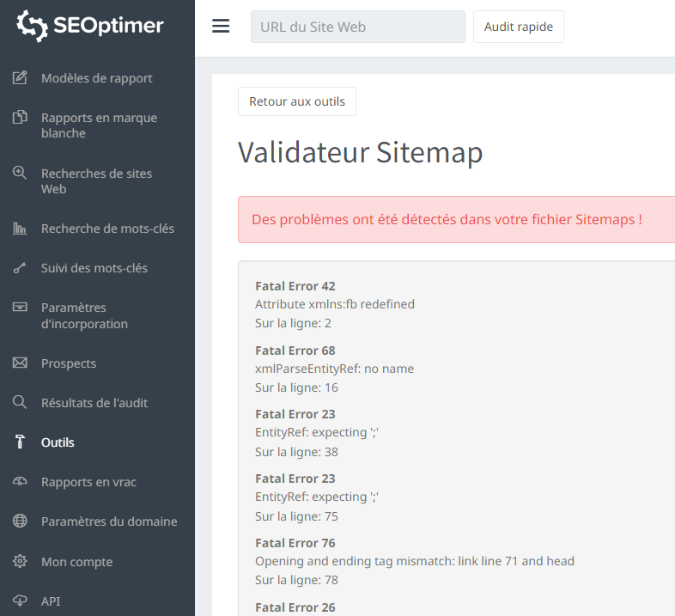Click the SEOptimer logo
This screenshot has height=616, width=675.
pyautogui.click(x=90, y=26)
